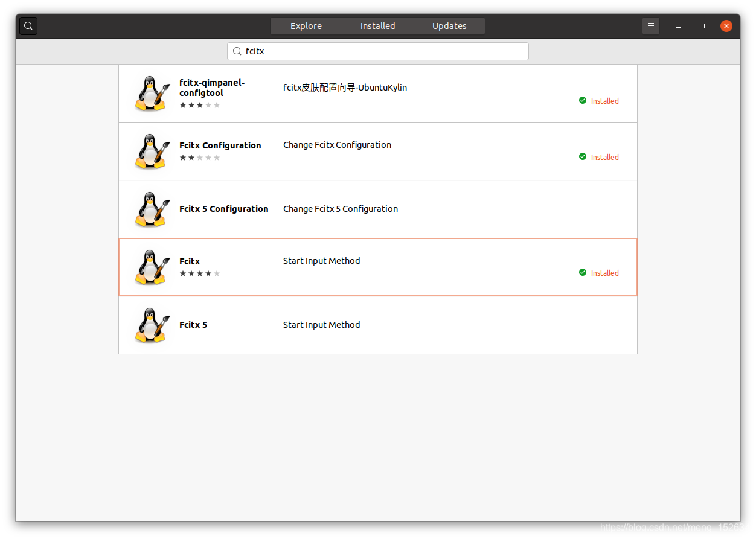
Task: Click the search field containing fcitx
Action: point(378,51)
